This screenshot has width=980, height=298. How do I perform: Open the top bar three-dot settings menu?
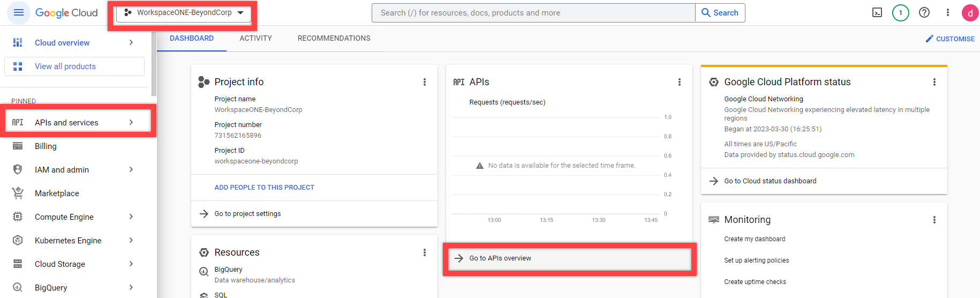(947, 13)
